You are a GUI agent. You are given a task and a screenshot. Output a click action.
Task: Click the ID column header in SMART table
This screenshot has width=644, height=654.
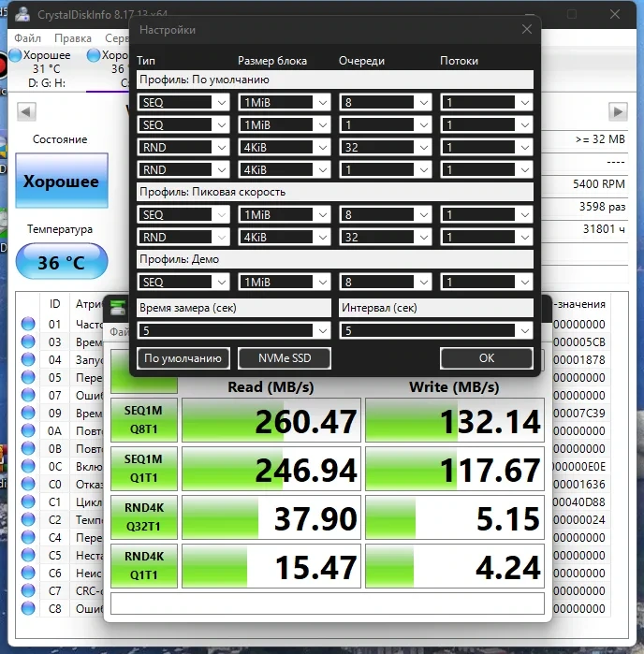pyautogui.click(x=54, y=304)
